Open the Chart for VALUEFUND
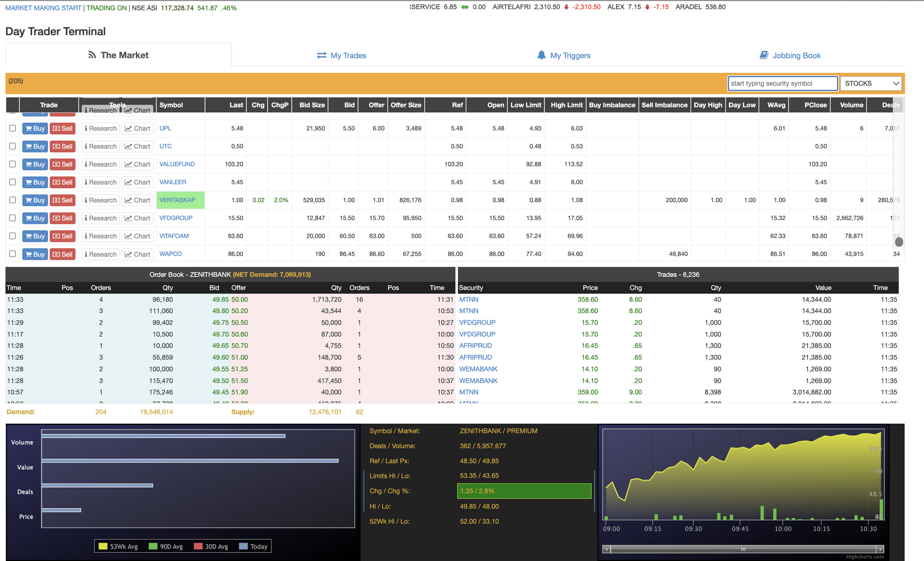Viewport: 924px width, 561px height. click(137, 164)
